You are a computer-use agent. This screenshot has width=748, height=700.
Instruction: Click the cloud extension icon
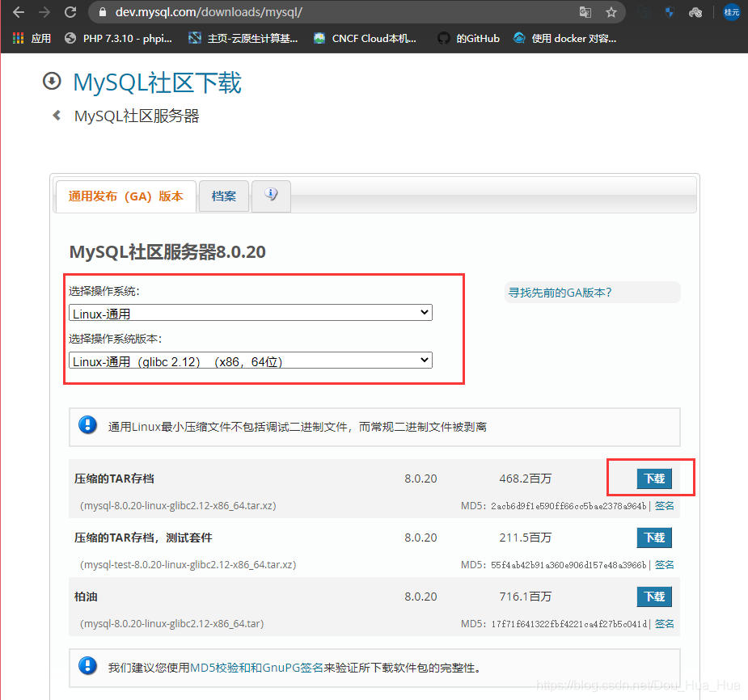(695, 12)
